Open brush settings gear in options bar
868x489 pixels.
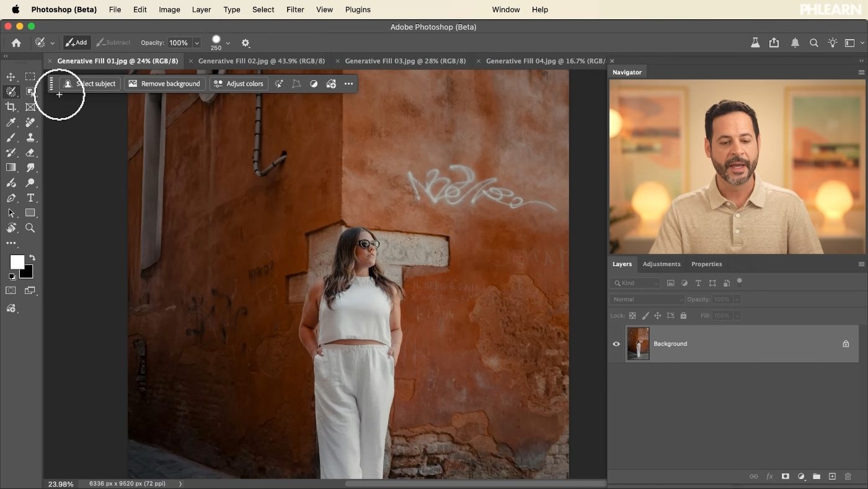246,43
